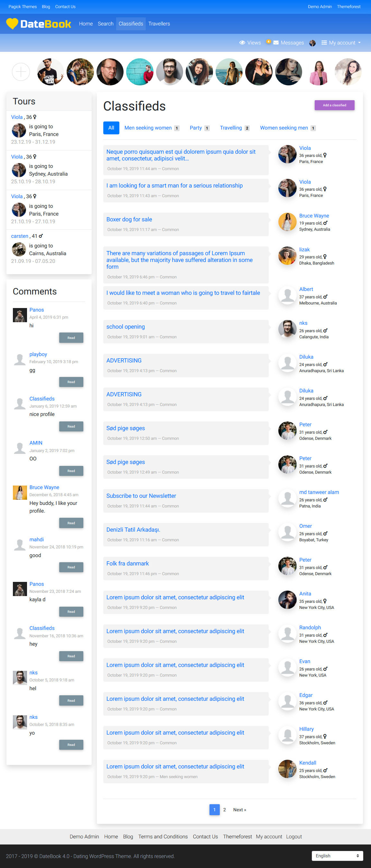The width and height of the screenshot is (371, 868).
Task: Click Viola's avatar in first classified
Action: pyautogui.click(x=287, y=154)
